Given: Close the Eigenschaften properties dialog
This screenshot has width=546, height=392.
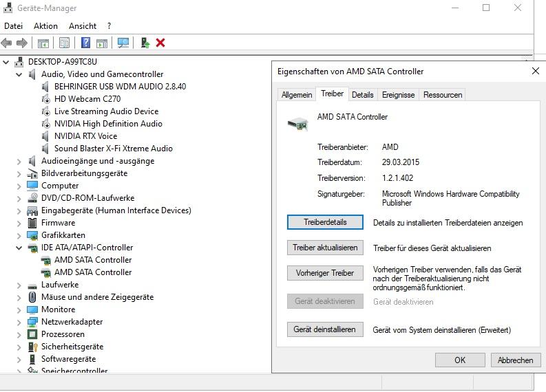Looking at the screenshot, I should tap(536, 71).
